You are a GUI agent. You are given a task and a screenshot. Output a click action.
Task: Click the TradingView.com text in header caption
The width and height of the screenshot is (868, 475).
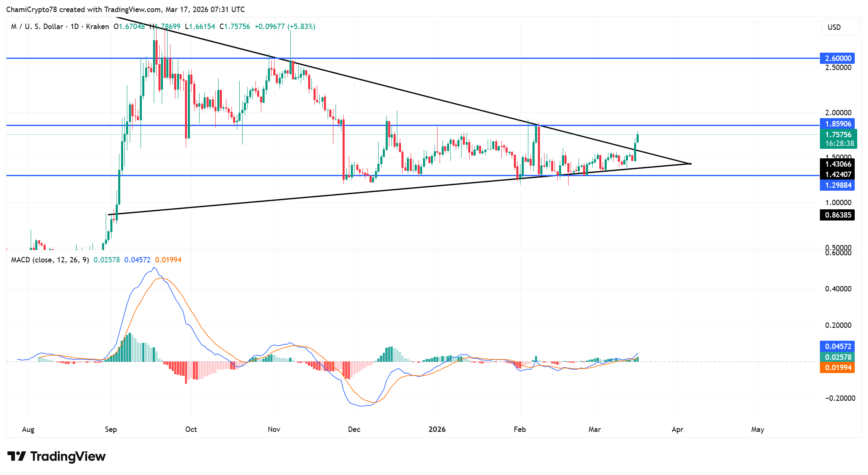click(133, 10)
